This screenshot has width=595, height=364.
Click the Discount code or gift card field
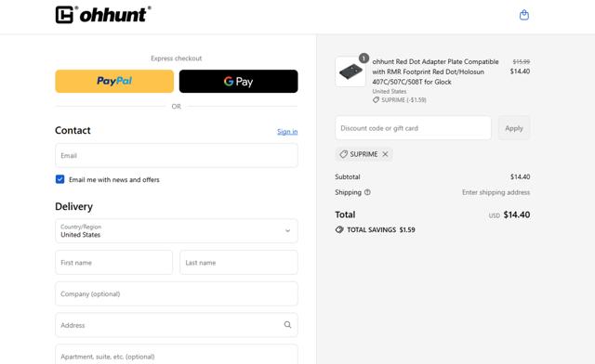tap(413, 128)
